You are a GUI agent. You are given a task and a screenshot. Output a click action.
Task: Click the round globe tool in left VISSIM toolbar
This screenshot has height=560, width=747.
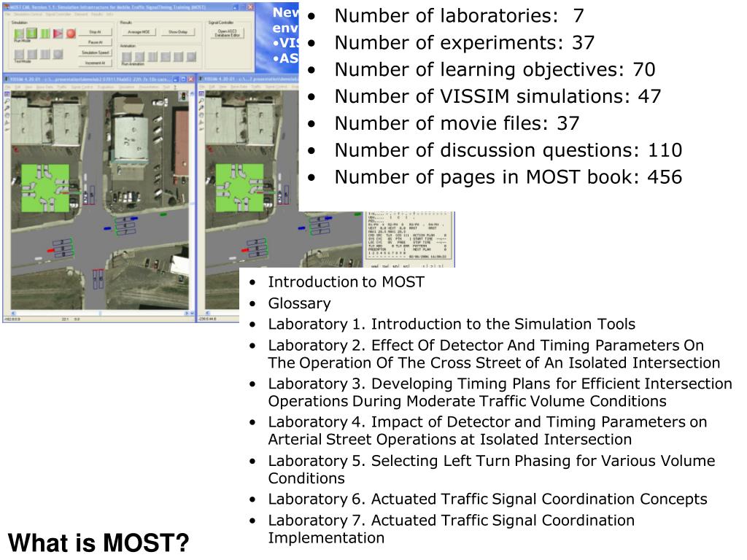pos(7,115)
